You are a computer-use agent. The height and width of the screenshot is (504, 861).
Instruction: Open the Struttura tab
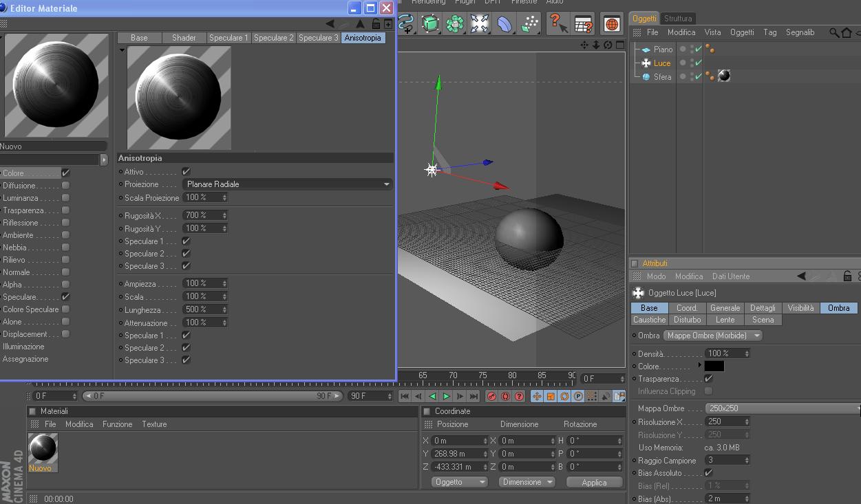click(x=678, y=19)
